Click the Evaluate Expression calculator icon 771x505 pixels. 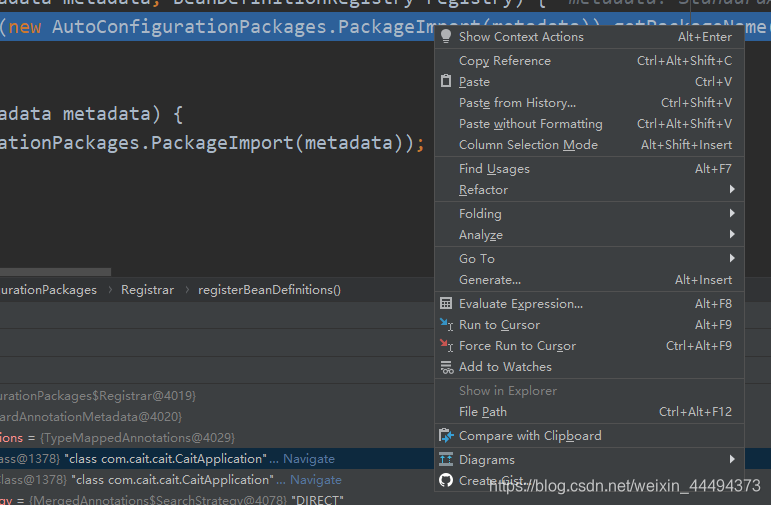[x=446, y=303]
